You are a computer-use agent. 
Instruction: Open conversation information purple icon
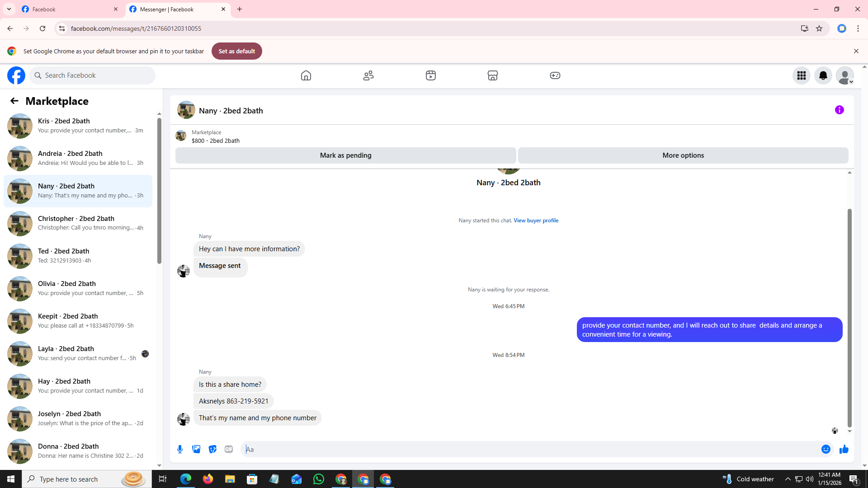[839, 110]
